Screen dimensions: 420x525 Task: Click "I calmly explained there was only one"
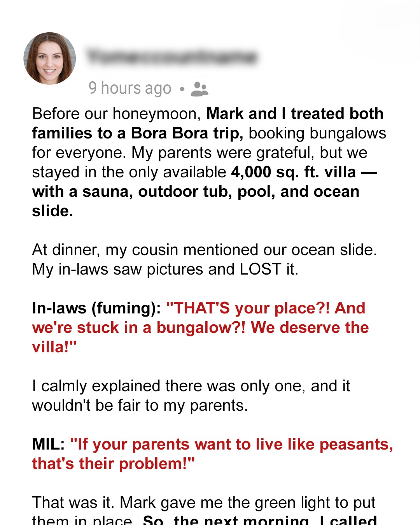pyautogui.click(x=191, y=386)
